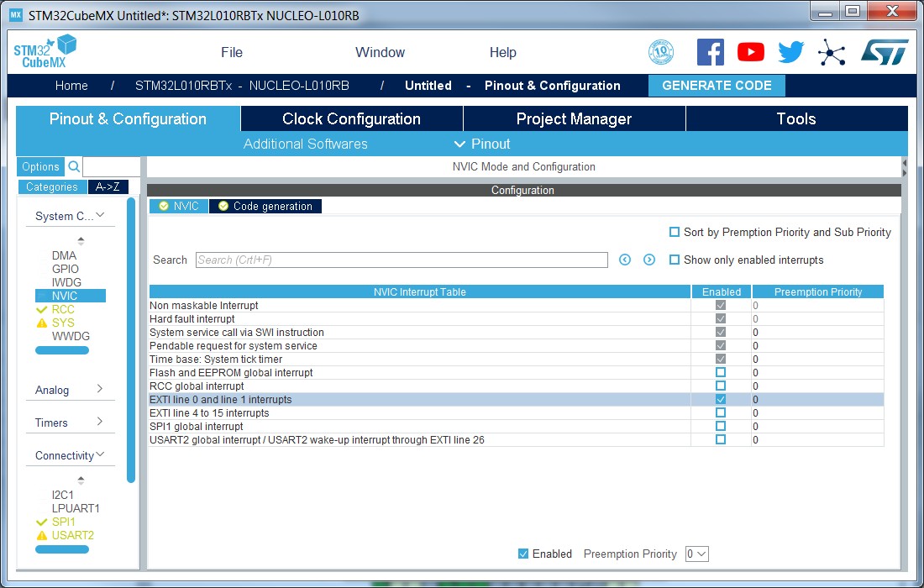
Task: Select the Categories view button
Action: 52,186
